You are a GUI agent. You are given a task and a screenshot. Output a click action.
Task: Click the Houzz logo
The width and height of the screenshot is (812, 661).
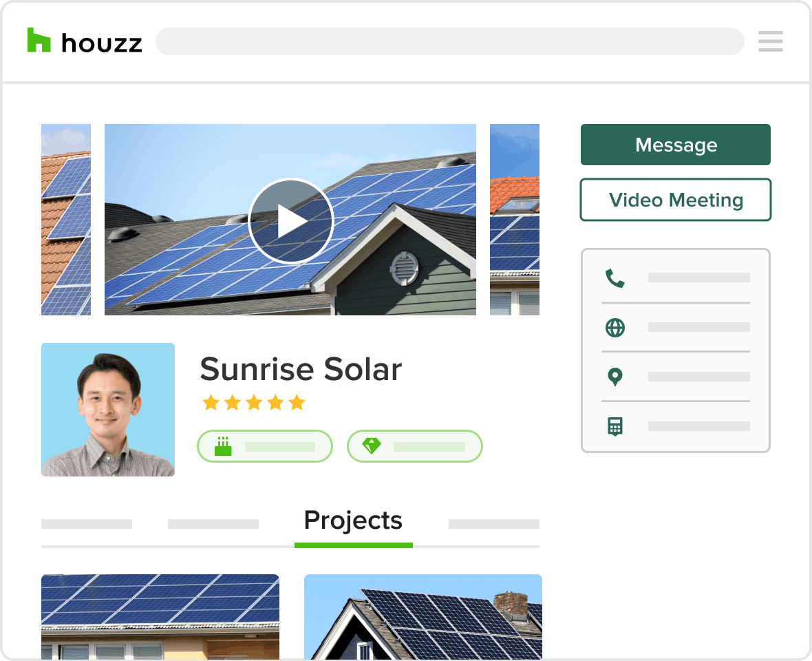click(85, 41)
